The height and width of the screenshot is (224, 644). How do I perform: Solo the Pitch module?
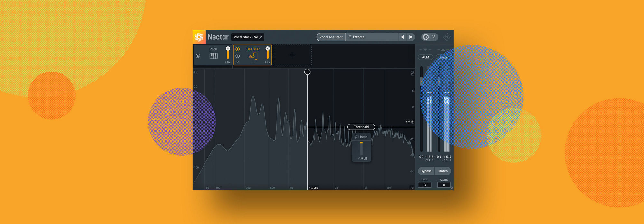click(x=198, y=56)
